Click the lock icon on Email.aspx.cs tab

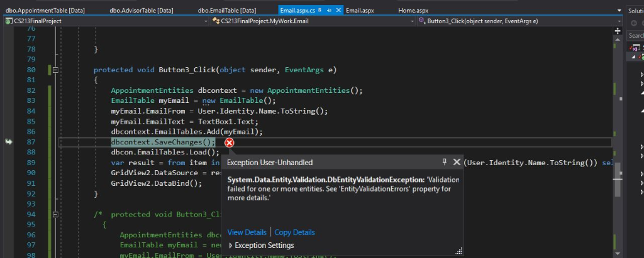pos(319,10)
